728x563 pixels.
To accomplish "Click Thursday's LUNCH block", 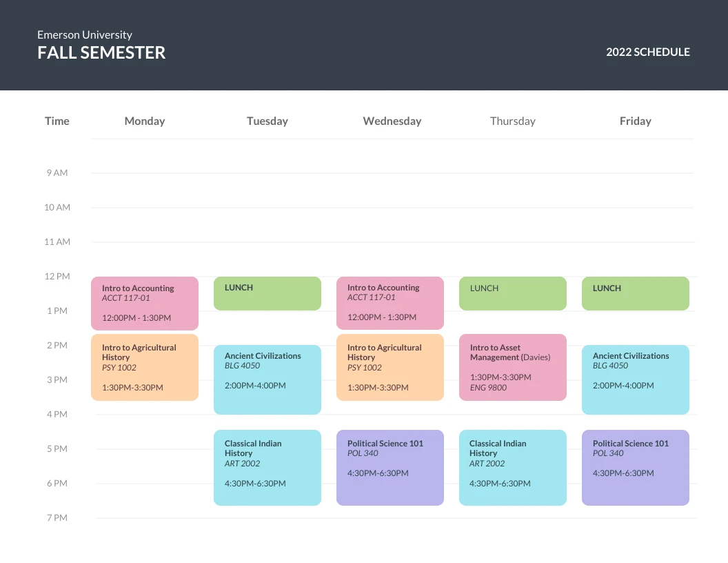I will tap(513, 293).
